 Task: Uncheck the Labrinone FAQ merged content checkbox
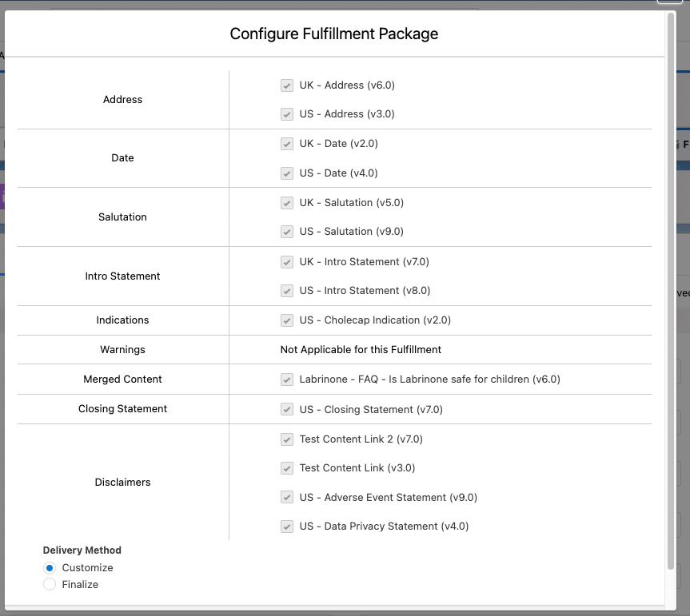click(x=287, y=380)
